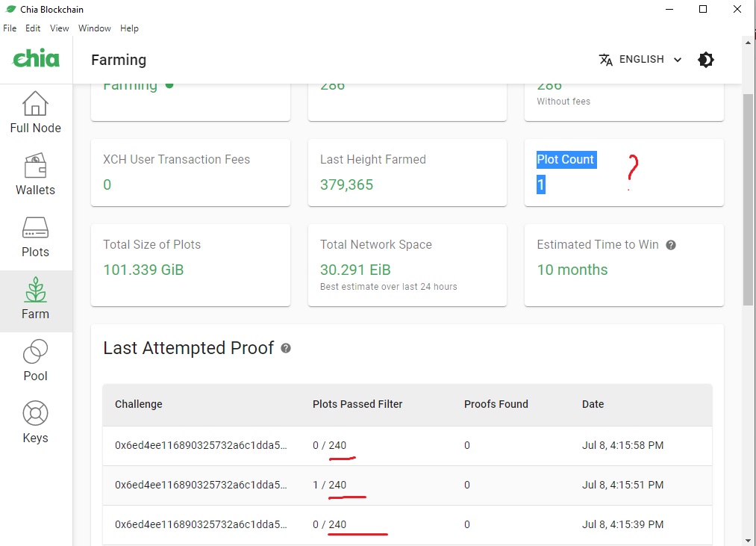This screenshot has width=756, height=546.
Task: Click challenge hash in 4:15:58 PM row
Action: [x=201, y=445]
